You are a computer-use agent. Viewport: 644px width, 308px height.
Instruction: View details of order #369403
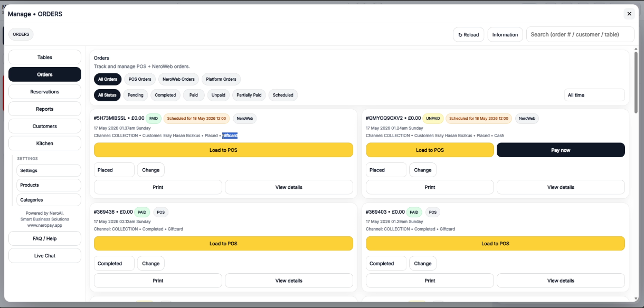561,281
